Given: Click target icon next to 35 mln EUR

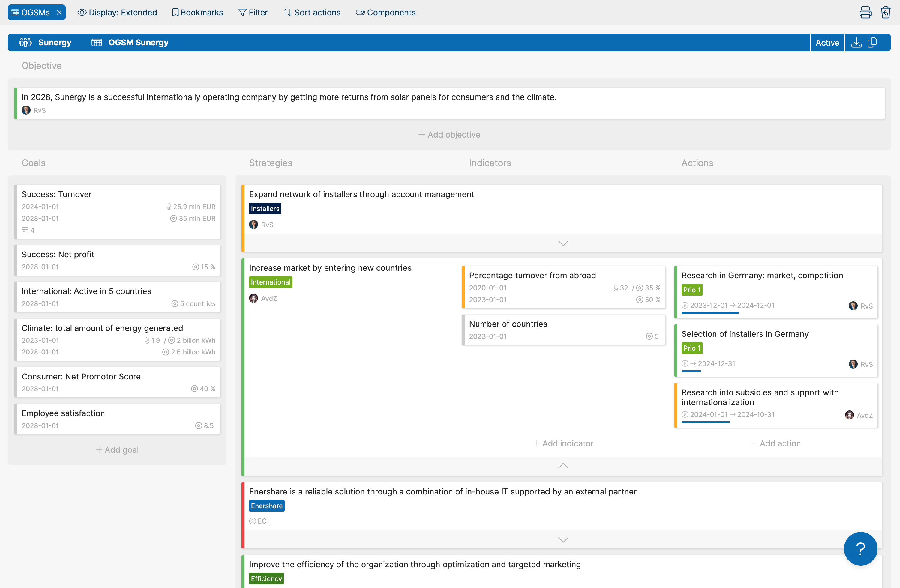Looking at the screenshot, I should point(173,218).
